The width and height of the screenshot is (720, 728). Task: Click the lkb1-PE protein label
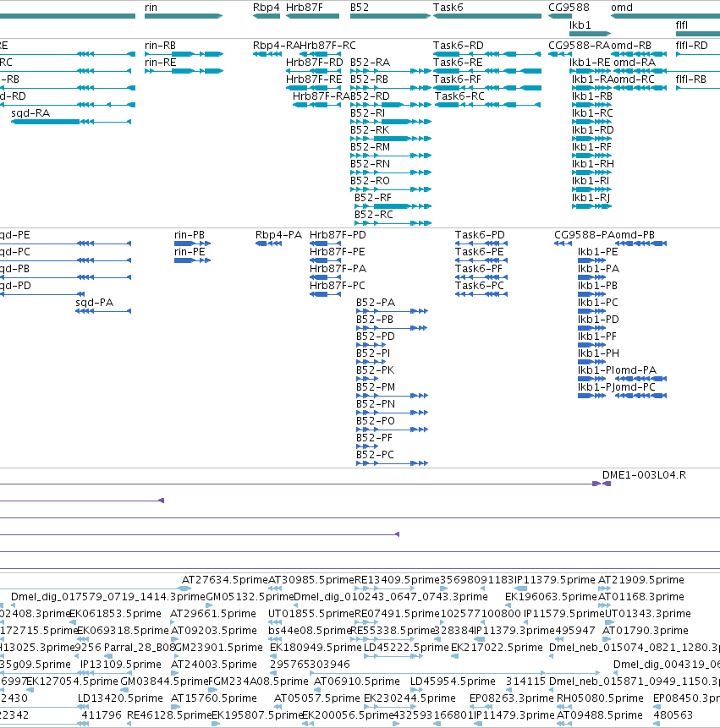(x=598, y=252)
